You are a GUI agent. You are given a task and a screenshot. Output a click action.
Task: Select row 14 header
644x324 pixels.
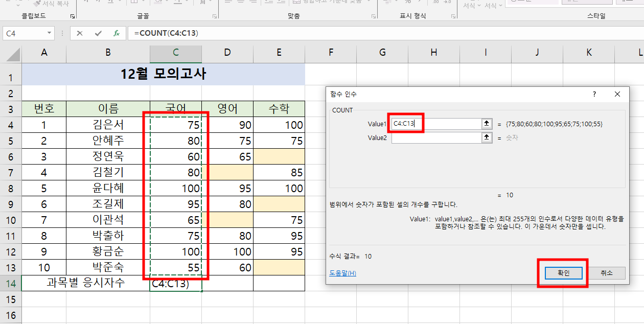click(x=11, y=283)
